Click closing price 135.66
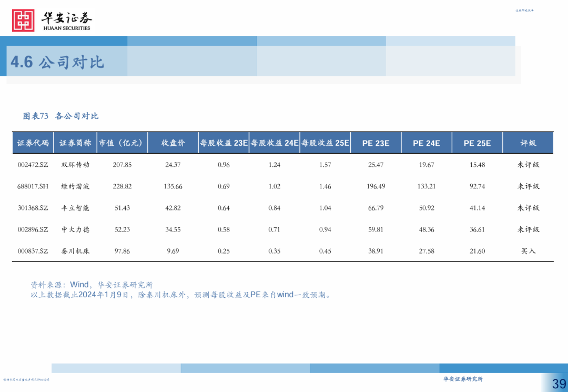 (173, 186)
